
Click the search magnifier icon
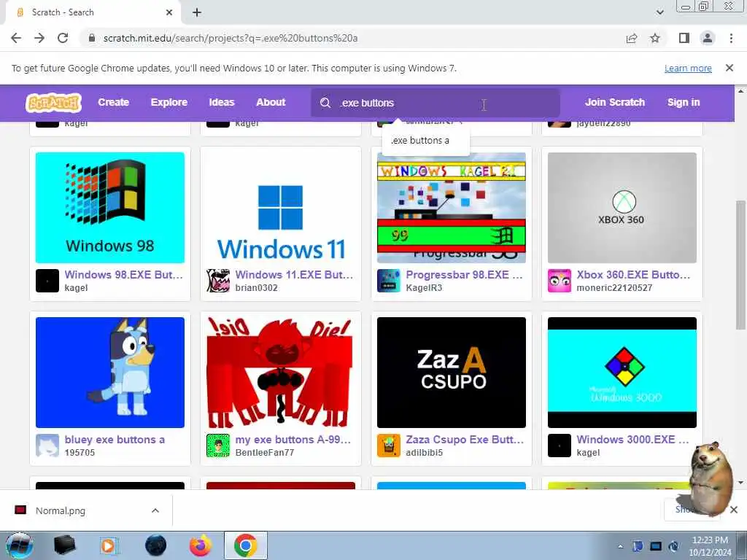click(x=325, y=103)
